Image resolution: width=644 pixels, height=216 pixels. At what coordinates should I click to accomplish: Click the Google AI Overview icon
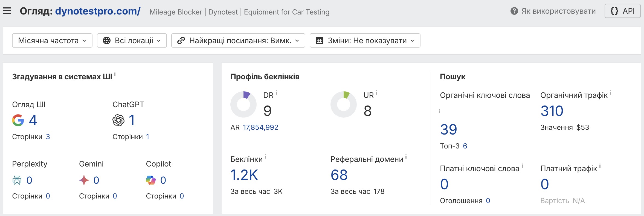point(18,120)
